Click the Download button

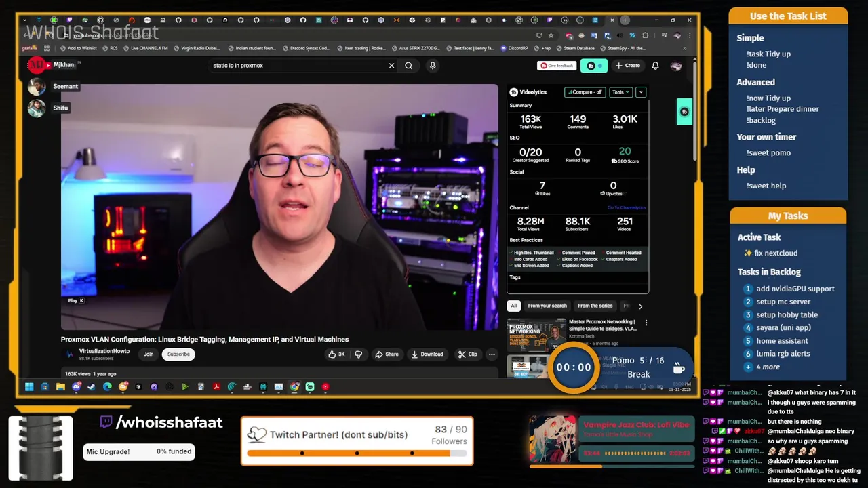pyautogui.click(x=427, y=354)
